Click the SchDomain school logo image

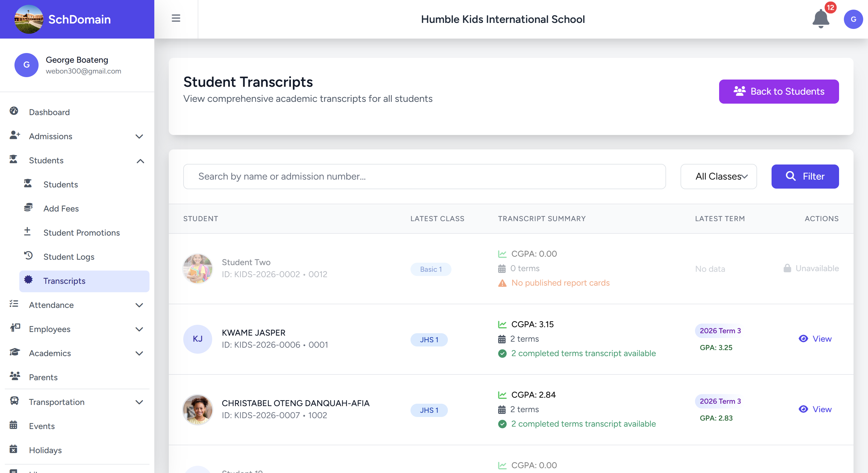(x=29, y=19)
